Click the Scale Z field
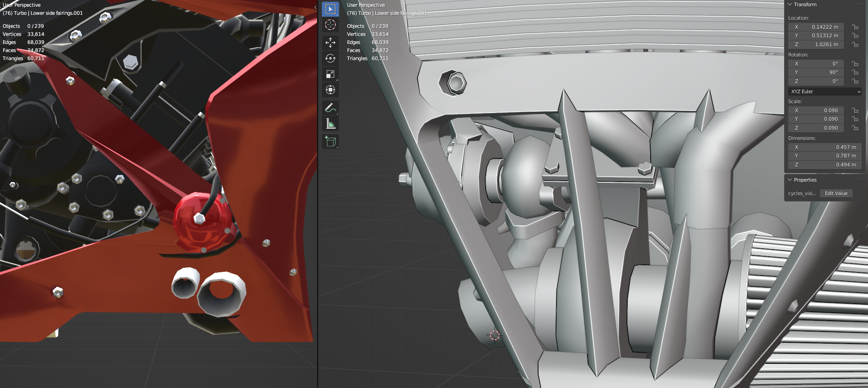The width and height of the screenshot is (868, 388). (x=816, y=128)
